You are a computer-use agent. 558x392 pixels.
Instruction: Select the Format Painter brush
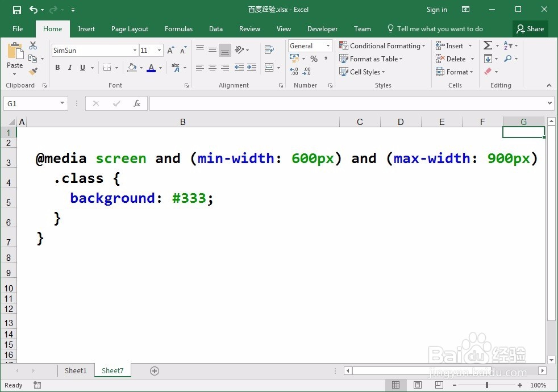33,72
